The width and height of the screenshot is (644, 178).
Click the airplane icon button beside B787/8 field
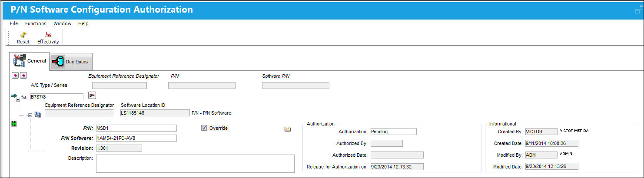[x=92, y=95]
